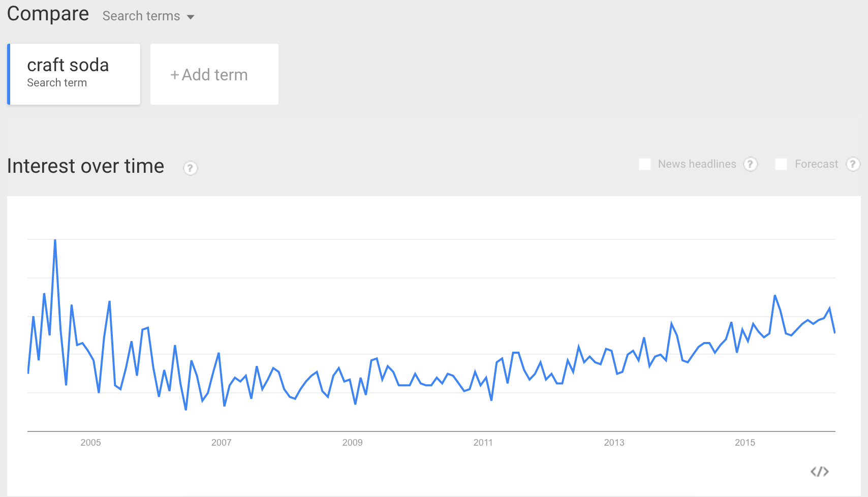
Task: Click the help icon beside Interest over time
Action: click(190, 168)
